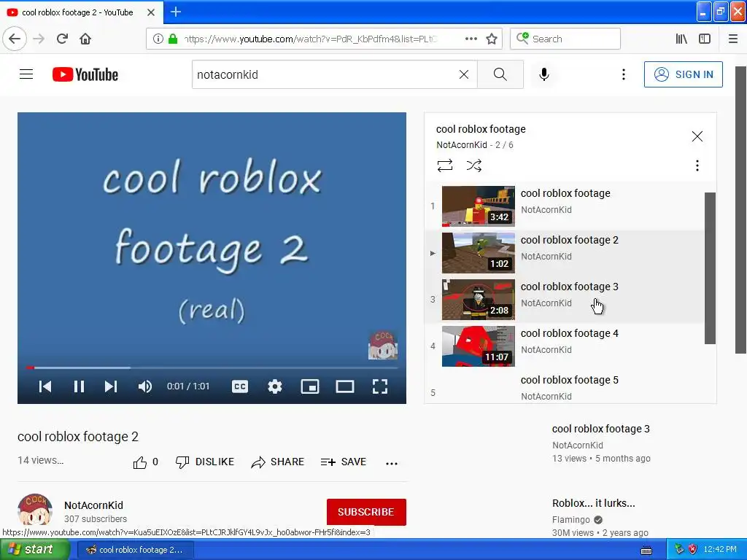Screen dimensions: 747x560
Task: Open suggested video 'cool roblox footage 3'
Action: (601, 429)
